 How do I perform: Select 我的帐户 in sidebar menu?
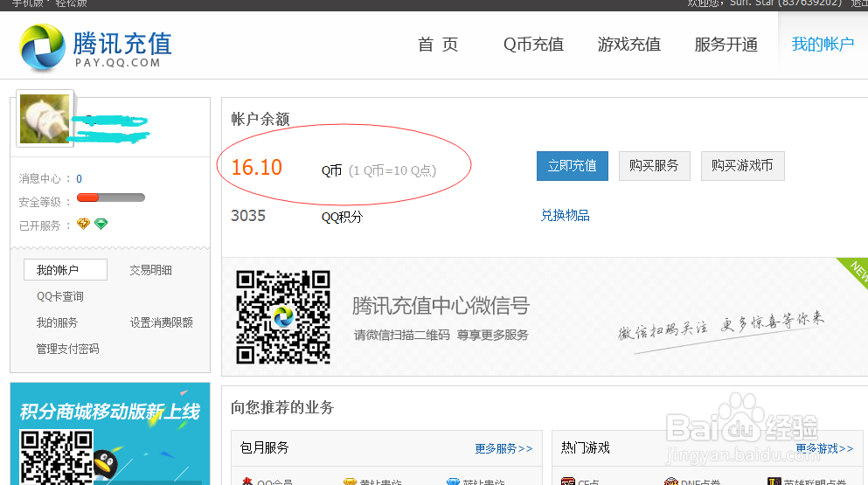point(66,270)
